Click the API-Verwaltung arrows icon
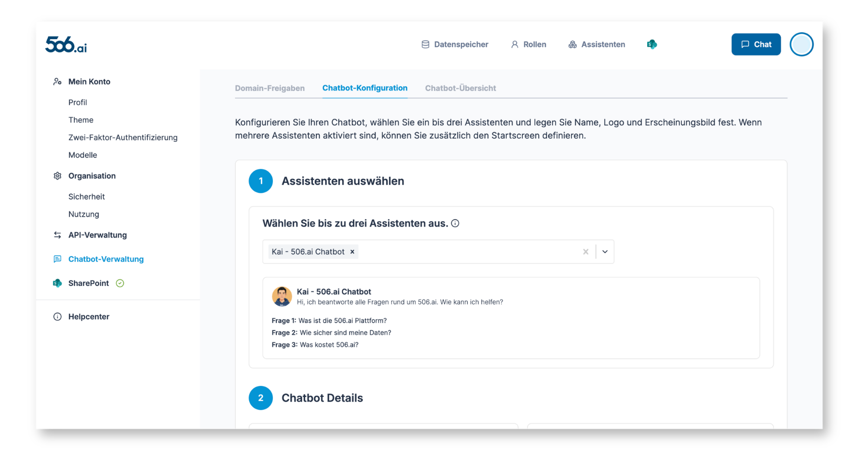The image size is (868, 463). (57, 235)
